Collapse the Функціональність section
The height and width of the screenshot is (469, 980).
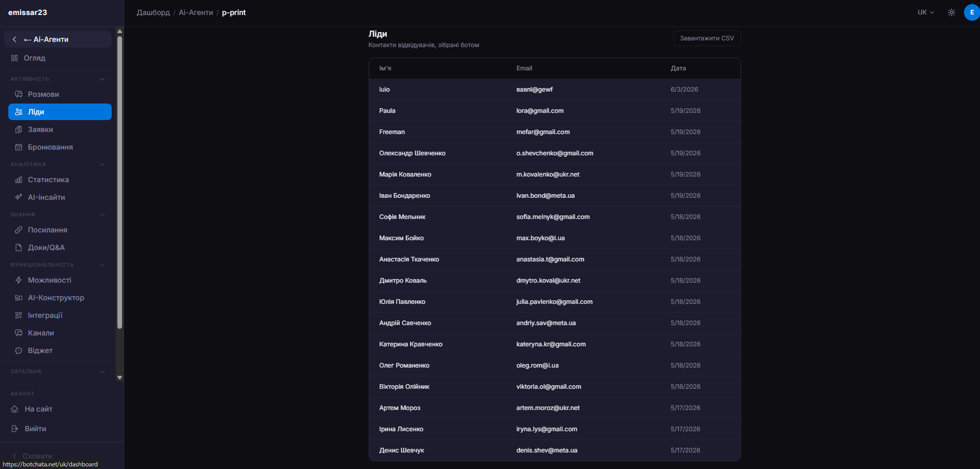point(102,265)
